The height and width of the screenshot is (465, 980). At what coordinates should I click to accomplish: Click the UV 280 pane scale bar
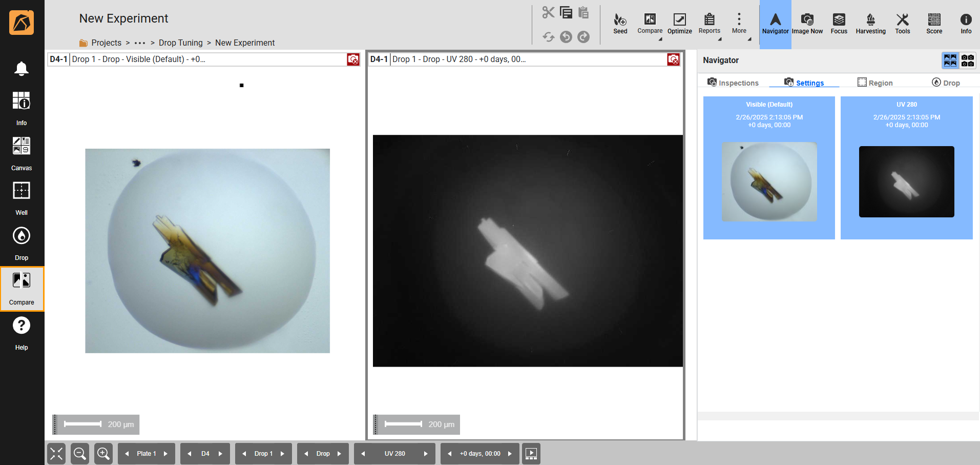416,424
